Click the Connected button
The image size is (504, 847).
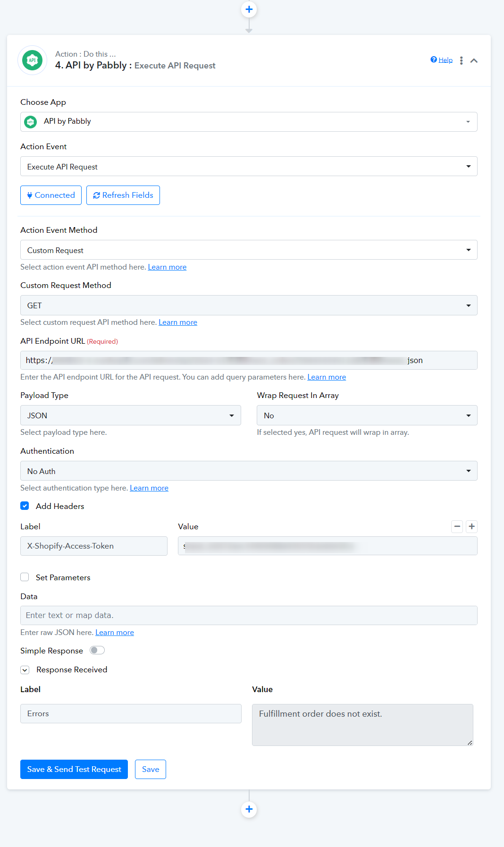click(x=51, y=195)
